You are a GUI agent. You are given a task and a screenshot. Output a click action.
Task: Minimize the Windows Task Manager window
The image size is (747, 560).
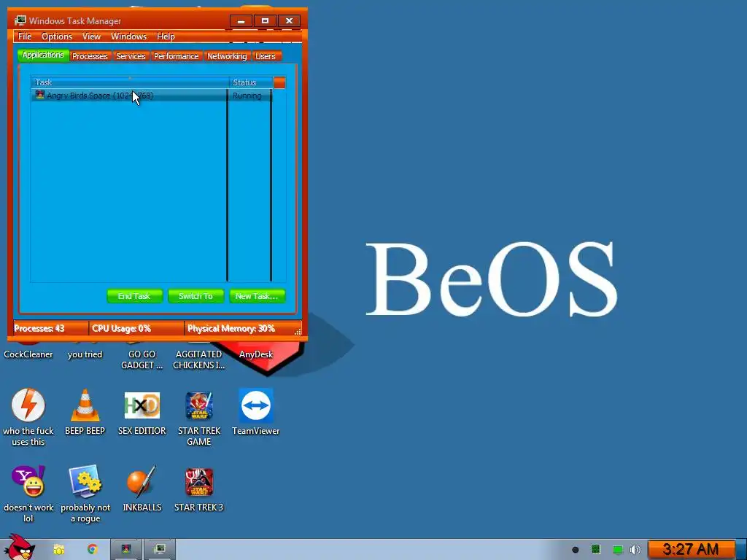point(241,21)
